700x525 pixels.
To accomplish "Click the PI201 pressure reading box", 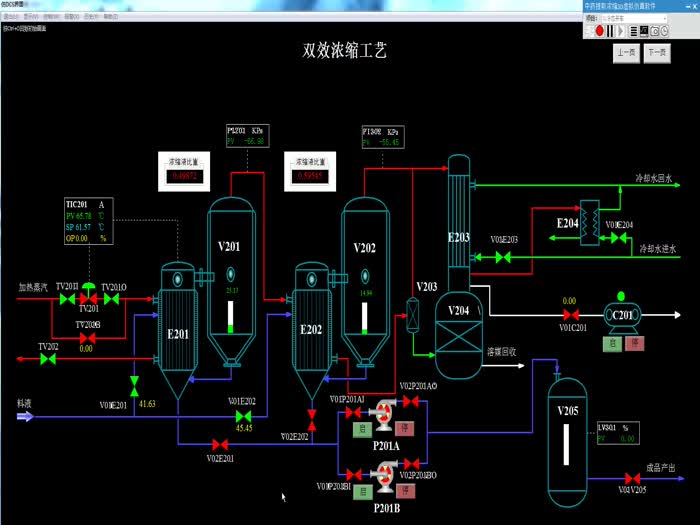I will (x=246, y=136).
